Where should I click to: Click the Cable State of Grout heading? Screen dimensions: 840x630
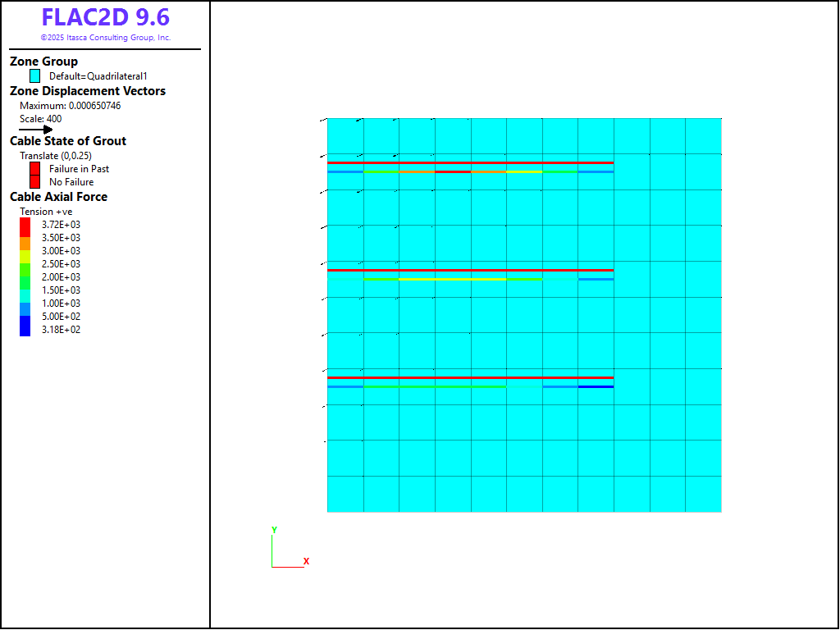(x=67, y=141)
